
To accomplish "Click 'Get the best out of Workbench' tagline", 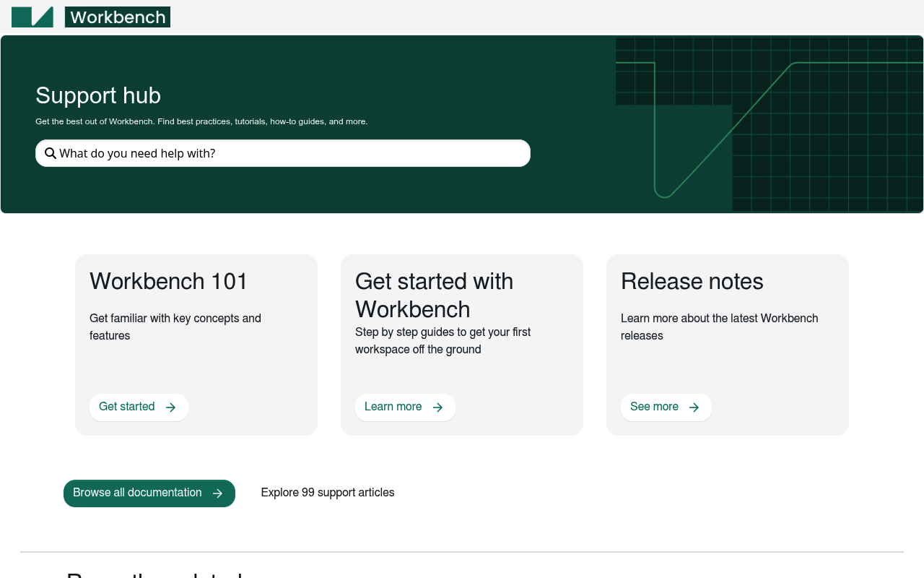I will pos(201,121).
